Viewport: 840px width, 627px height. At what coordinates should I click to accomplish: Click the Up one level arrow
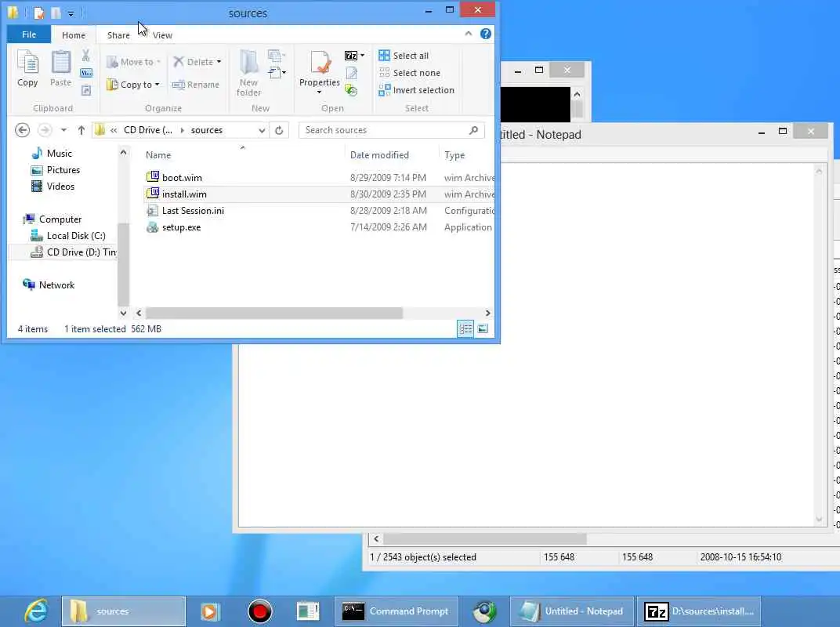click(81, 130)
